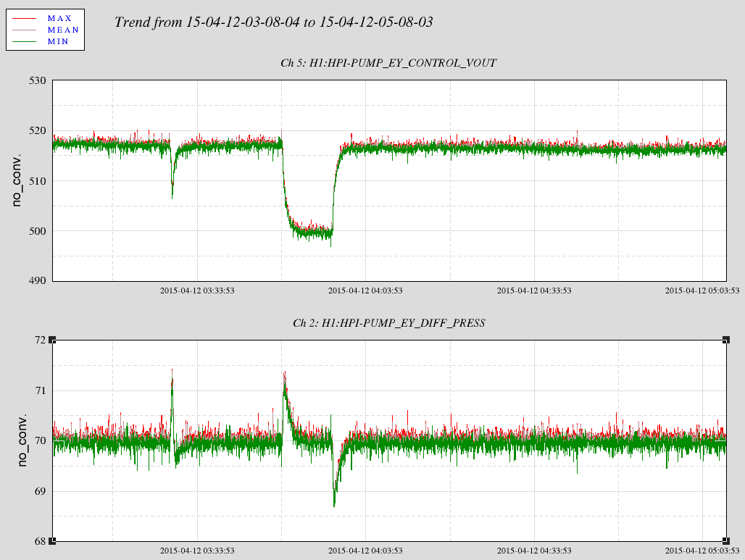The height and width of the screenshot is (560, 745).
Task: Click the 72 y-axis tick label
Action: (41, 340)
